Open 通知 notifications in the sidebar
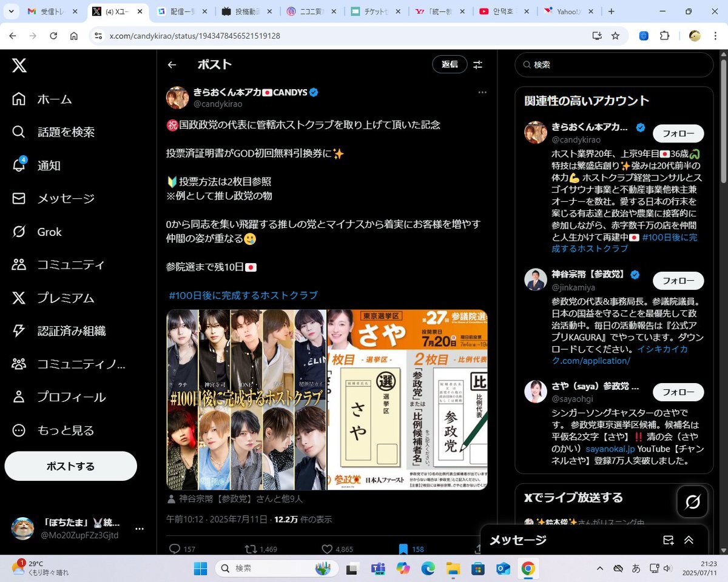This screenshot has height=582, width=728. pos(37,166)
